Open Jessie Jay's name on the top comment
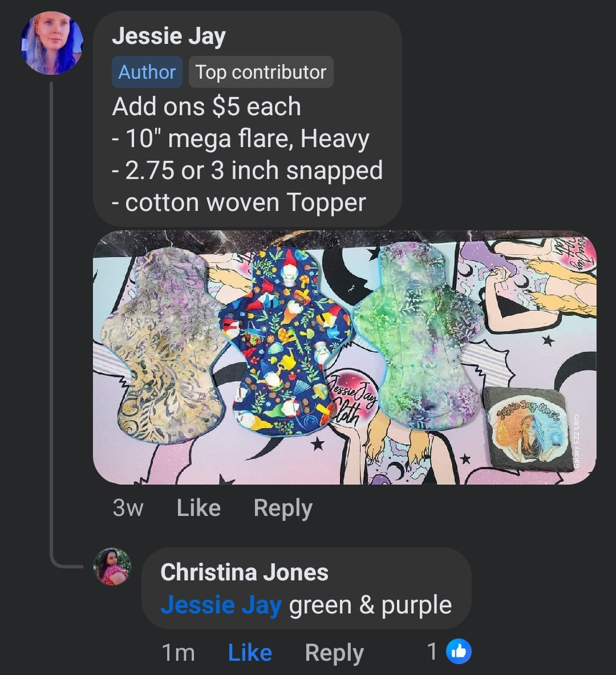This screenshot has width=616, height=675. (169, 36)
